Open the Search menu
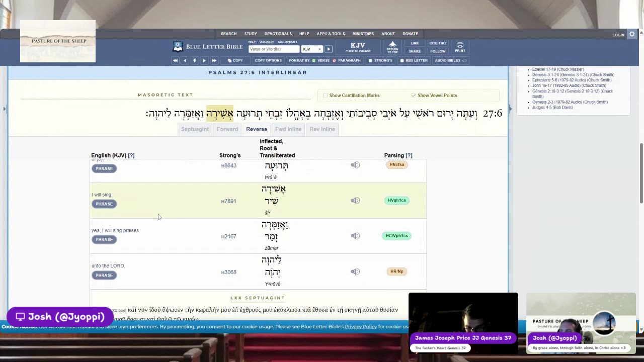644x362 pixels. pos(228,34)
